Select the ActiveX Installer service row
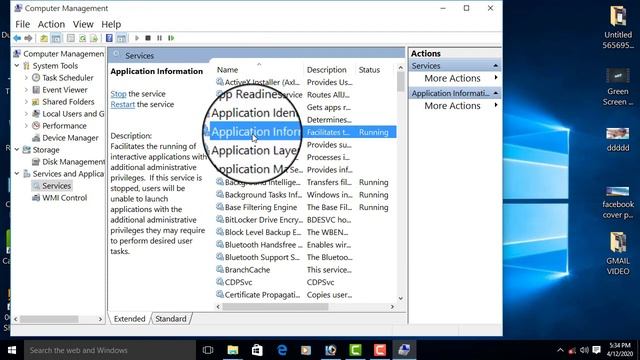Screen dimensions: 640x360 (305, 82)
